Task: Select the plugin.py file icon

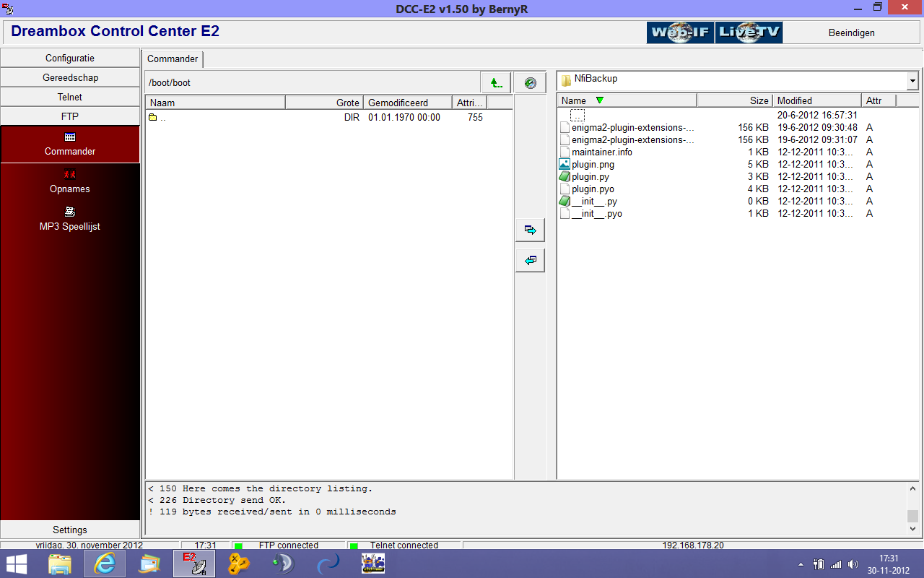Action: [x=565, y=176]
